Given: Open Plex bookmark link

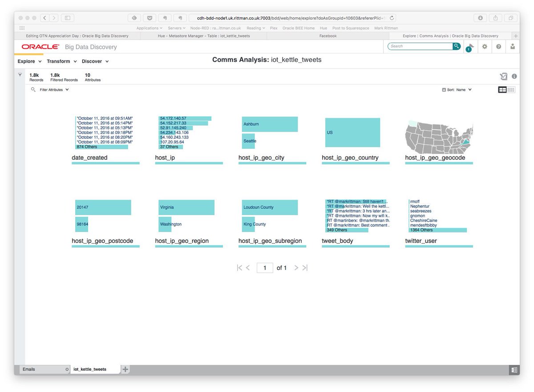Looking at the screenshot, I should click(274, 28).
